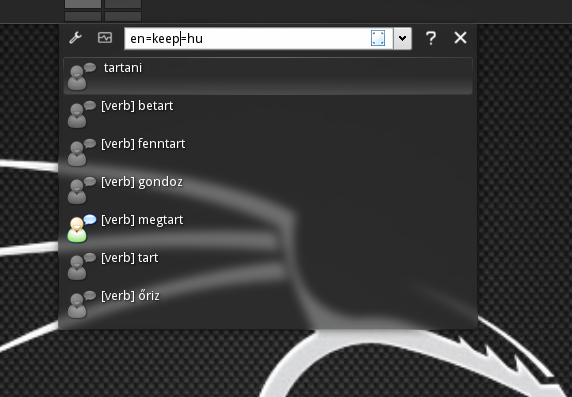Choose the '[verb] fenntart' result
572x397 pixels.
point(268,152)
